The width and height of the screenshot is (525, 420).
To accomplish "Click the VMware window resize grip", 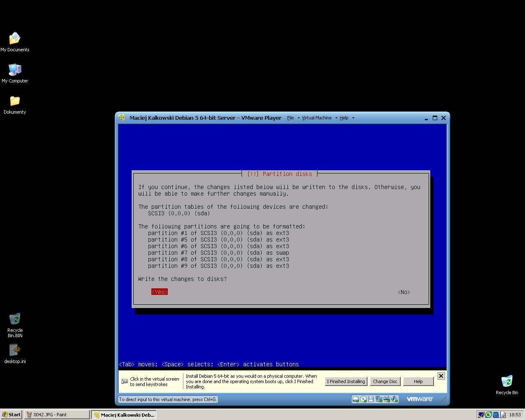I will tap(443, 400).
